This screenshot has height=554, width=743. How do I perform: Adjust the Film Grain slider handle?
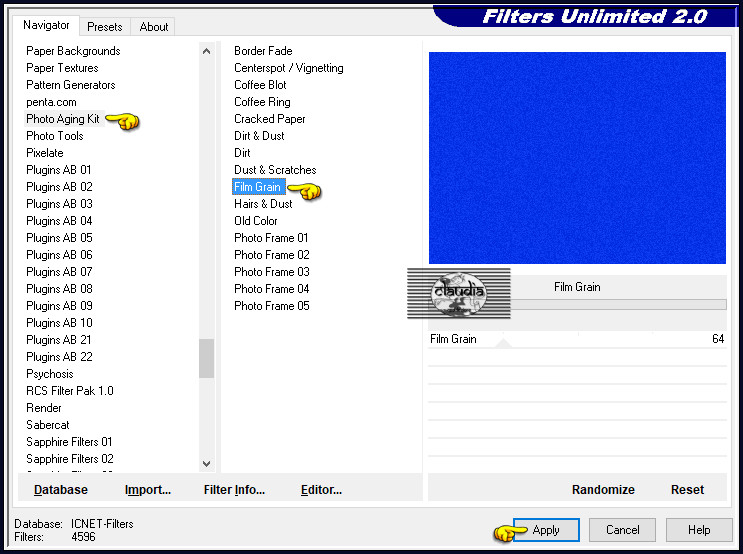click(503, 343)
